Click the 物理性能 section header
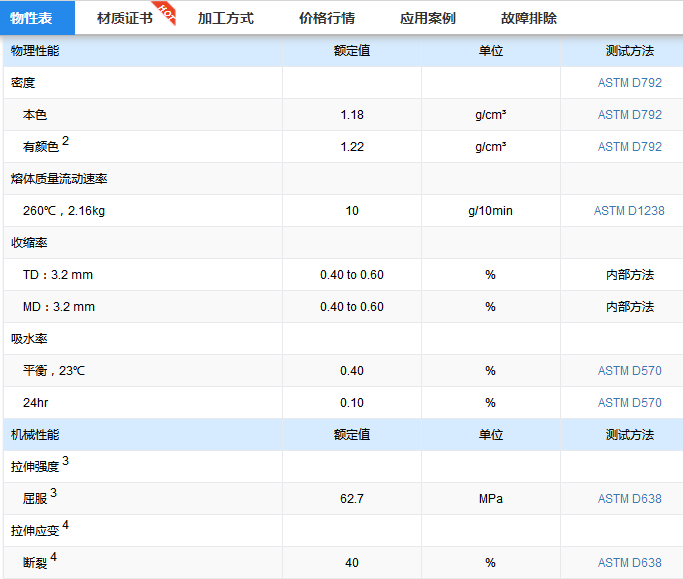This screenshot has width=683, height=579. (x=35, y=51)
